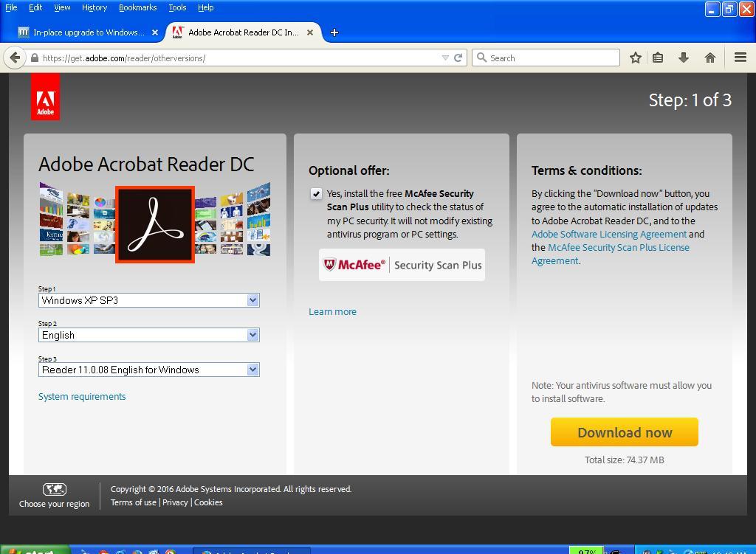Image resolution: width=756 pixels, height=554 pixels.
Task: Open the Help menu
Action: pos(206,7)
